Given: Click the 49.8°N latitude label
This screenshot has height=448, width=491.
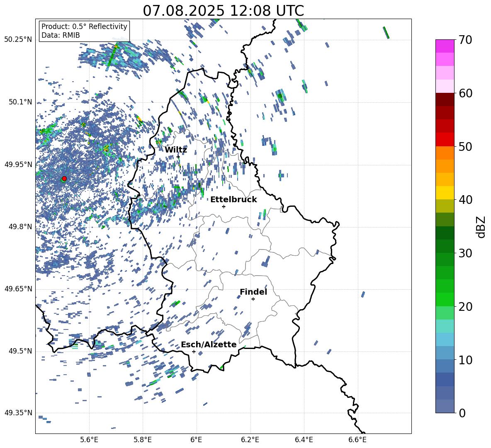Looking at the screenshot, I should [21, 227].
